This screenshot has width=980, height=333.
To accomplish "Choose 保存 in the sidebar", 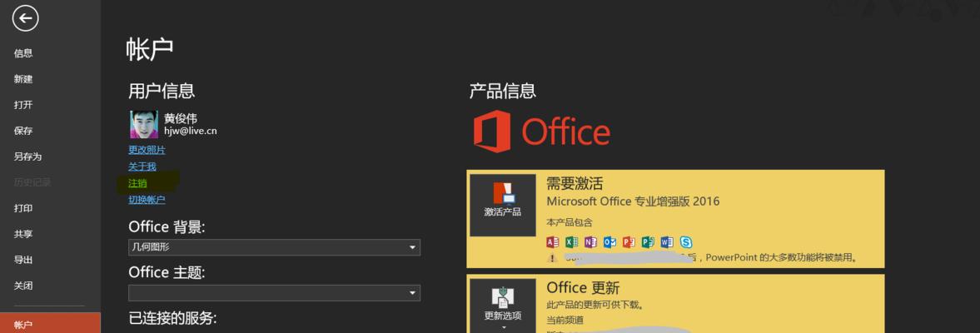I will click(x=23, y=131).
